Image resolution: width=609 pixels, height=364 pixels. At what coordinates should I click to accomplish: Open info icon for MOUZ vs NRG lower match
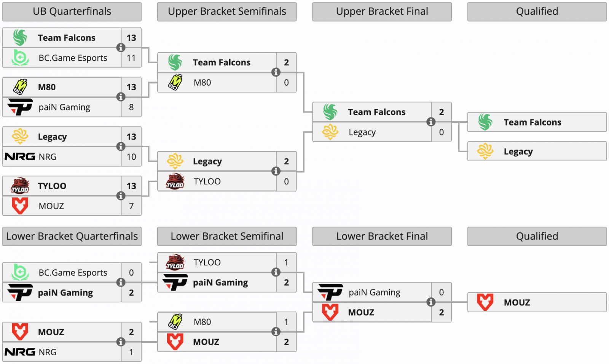point(121,342)
